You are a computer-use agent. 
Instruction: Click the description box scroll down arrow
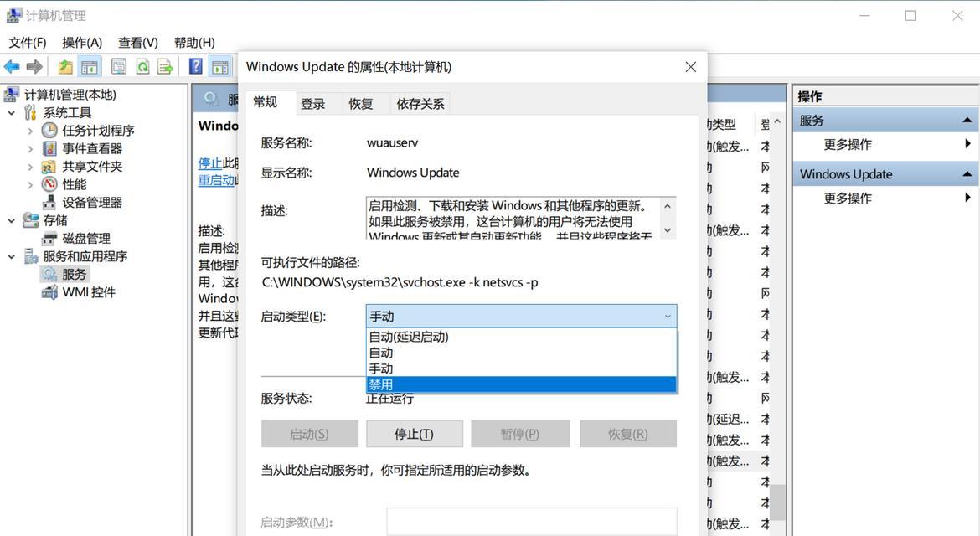(668, 230)
